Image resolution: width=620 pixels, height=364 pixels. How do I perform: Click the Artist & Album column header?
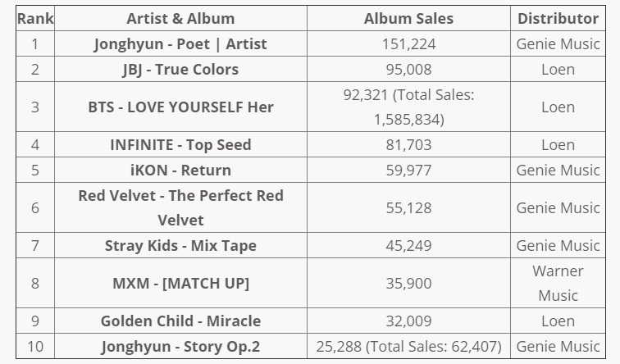point(180,18)
